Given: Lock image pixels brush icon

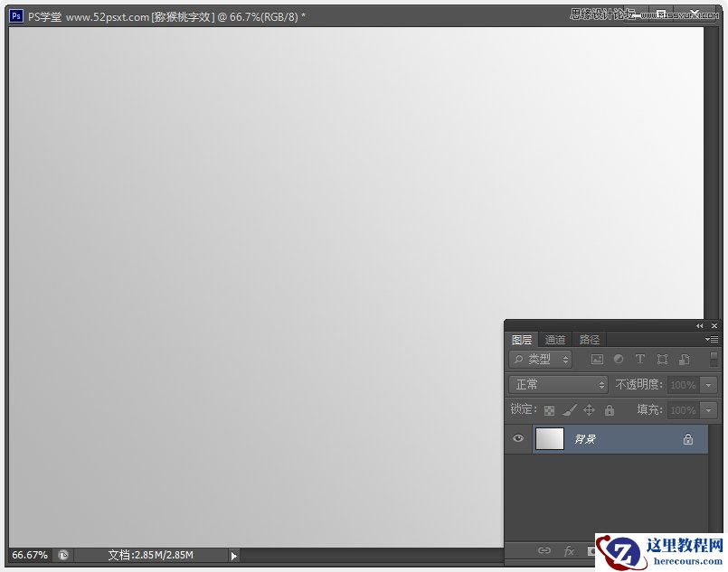Looking at the screenshot, I should pos(569,410).
